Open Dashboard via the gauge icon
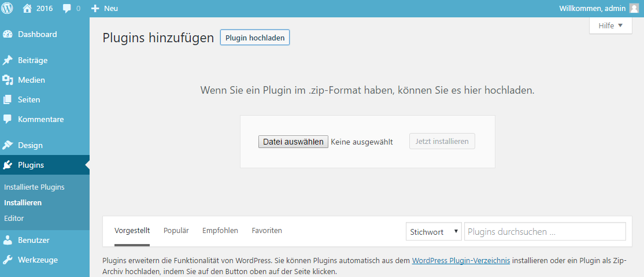 click(x=8, y=34)
